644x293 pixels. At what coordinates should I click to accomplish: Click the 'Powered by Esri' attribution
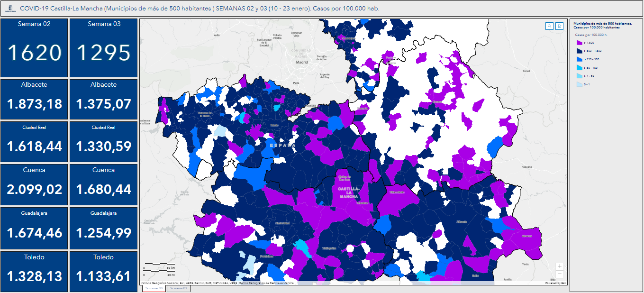click(555, 283)
